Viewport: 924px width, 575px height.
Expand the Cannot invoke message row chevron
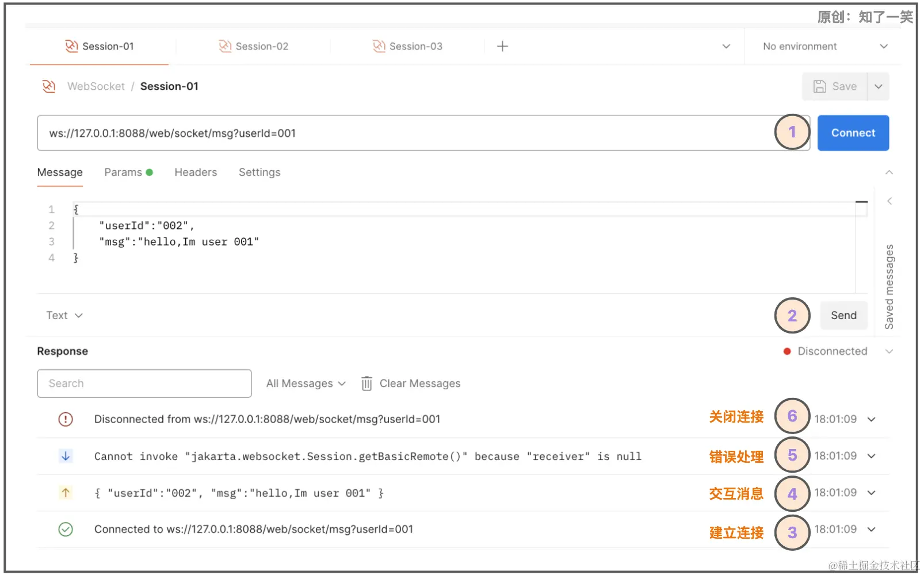tap(872, 456)
